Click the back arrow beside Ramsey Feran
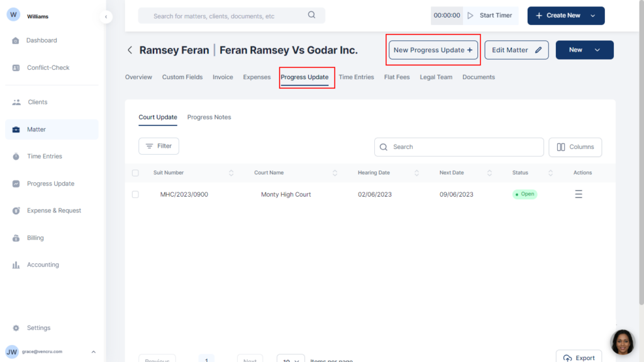Image resolution: width=644 pixels, height=362 pixels. click(x=130, y=50)
